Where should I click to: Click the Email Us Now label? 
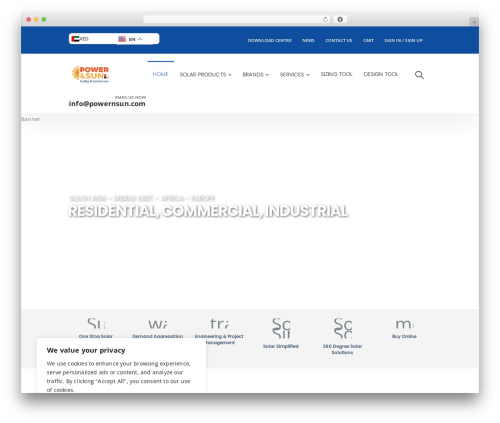pyautogui.click(x=130, y=97)
